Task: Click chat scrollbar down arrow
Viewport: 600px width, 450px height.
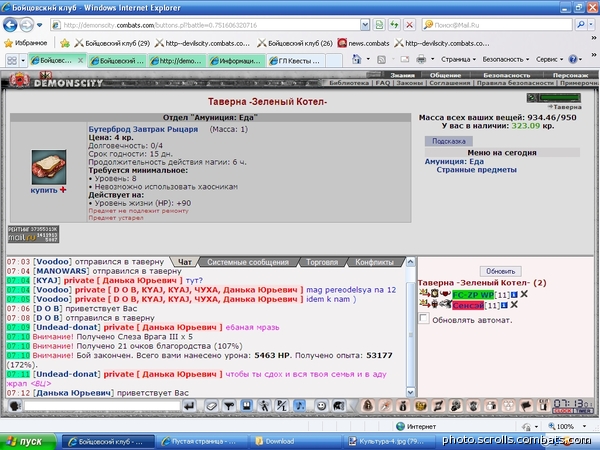Action: pyautogui.click(x=410, y=392)
